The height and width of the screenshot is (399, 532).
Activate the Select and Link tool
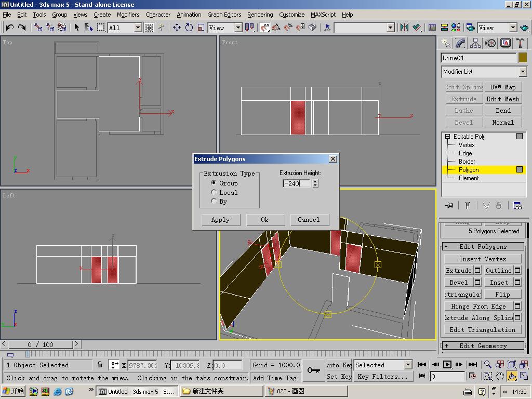pyautogui.click(x=38, y=28)
